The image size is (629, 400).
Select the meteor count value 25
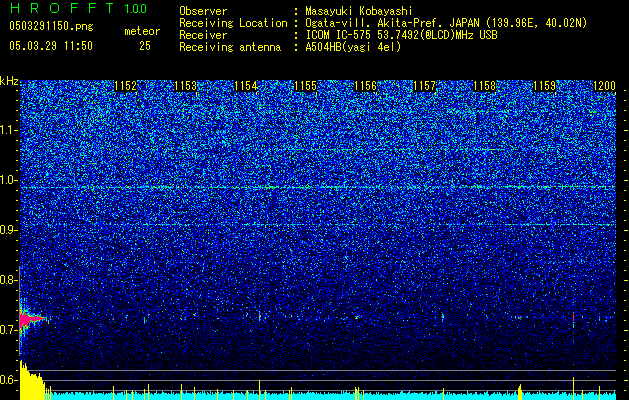[145, 46]
